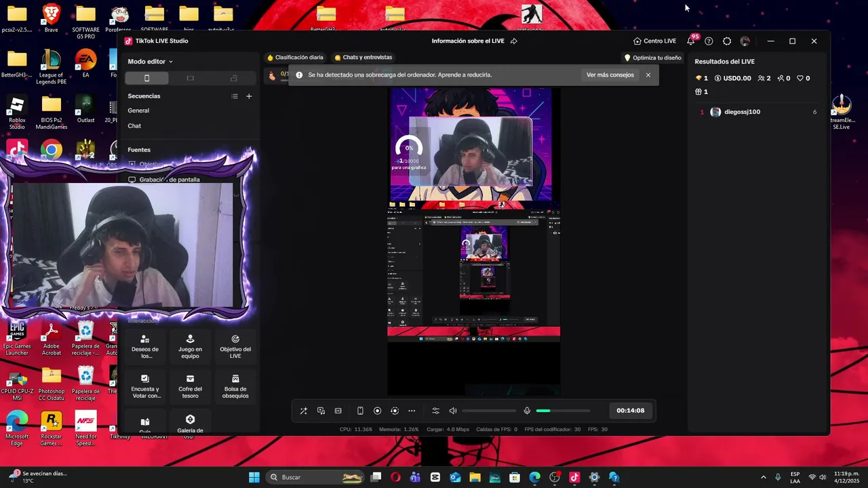This screenshot has width=868, height=488.
Task: Open Brave desktop shortcut
Action: [51, 18]
